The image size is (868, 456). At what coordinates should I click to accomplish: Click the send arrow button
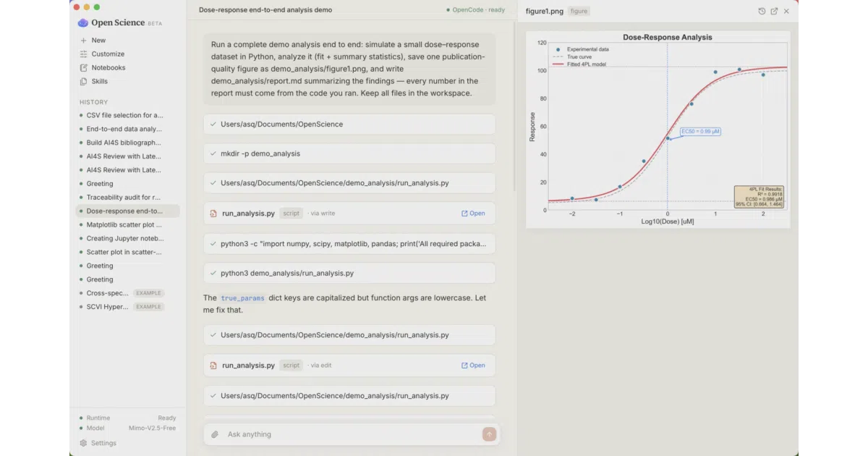[490, 434]
